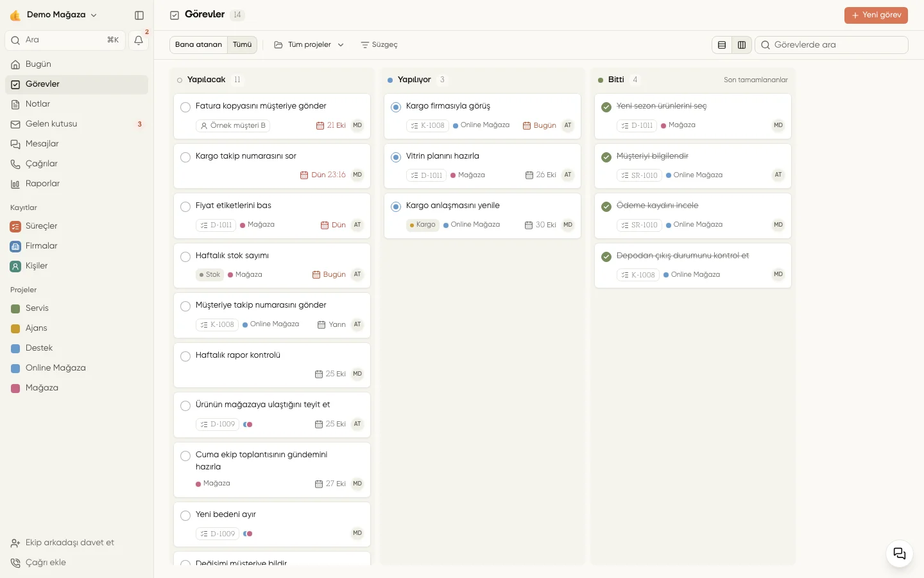924x578 pixels.
Task: Open the Görevler sidebar item
Action: [x=77, y=84]
